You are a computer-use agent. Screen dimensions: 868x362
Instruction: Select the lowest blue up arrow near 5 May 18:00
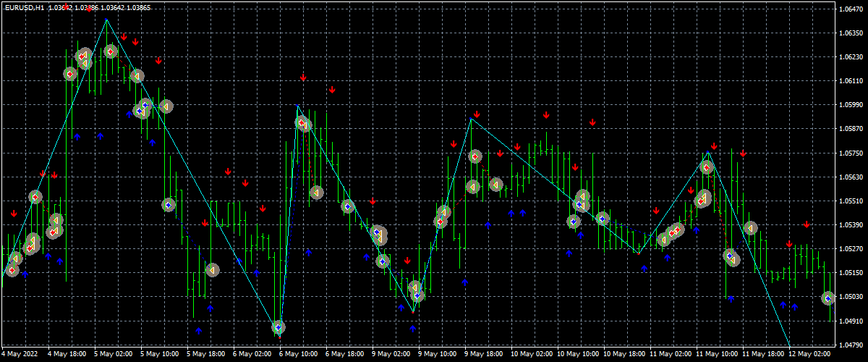point(198,330)
